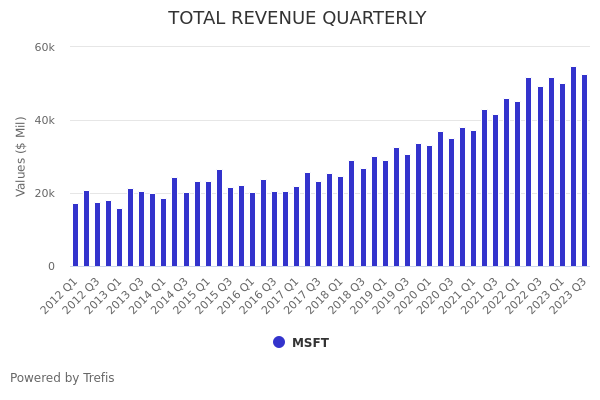Screen dimensions: 600x400
Task: Click the 2014 Q1 x-axis label
Action: tap(145, 296)
